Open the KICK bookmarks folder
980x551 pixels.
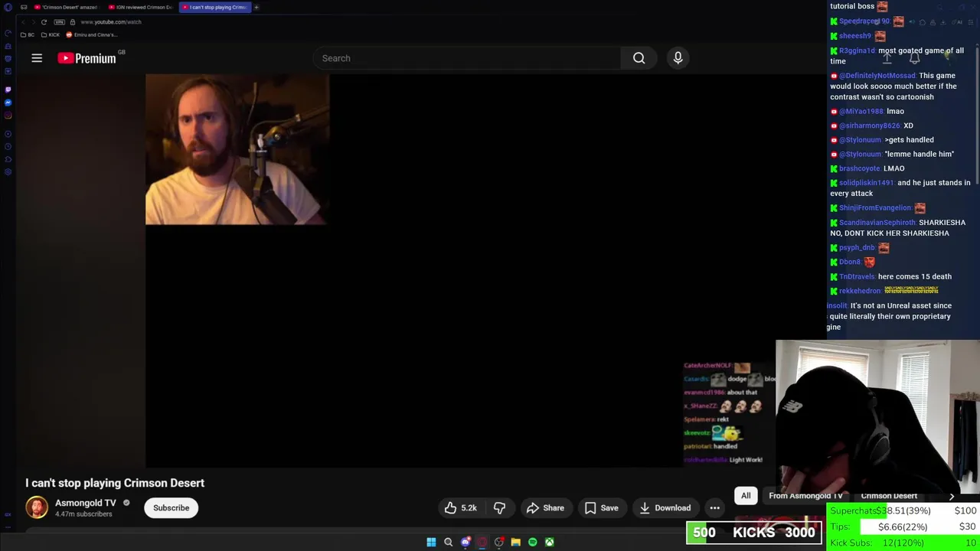(x=50, y=34)
